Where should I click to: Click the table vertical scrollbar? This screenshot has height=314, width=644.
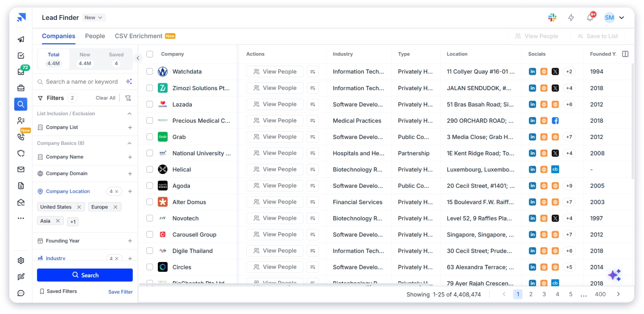click(633, 121)
